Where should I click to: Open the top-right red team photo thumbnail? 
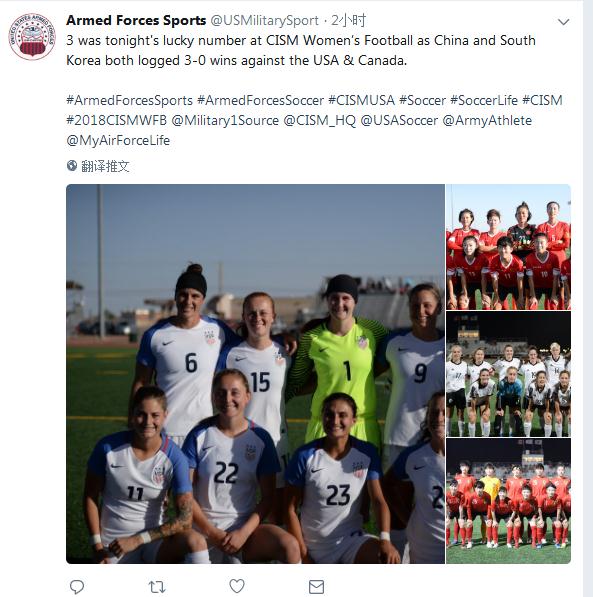(x=508, y=247)
